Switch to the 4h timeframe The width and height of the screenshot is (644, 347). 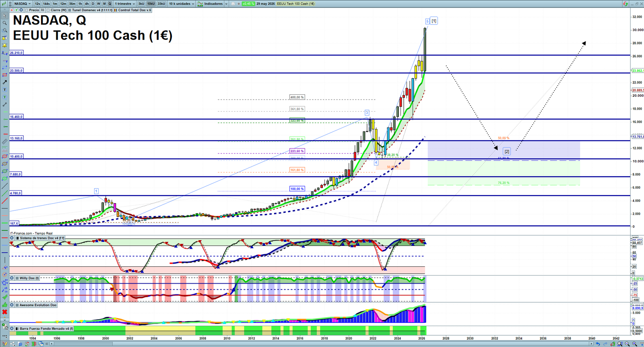[87, 4]
